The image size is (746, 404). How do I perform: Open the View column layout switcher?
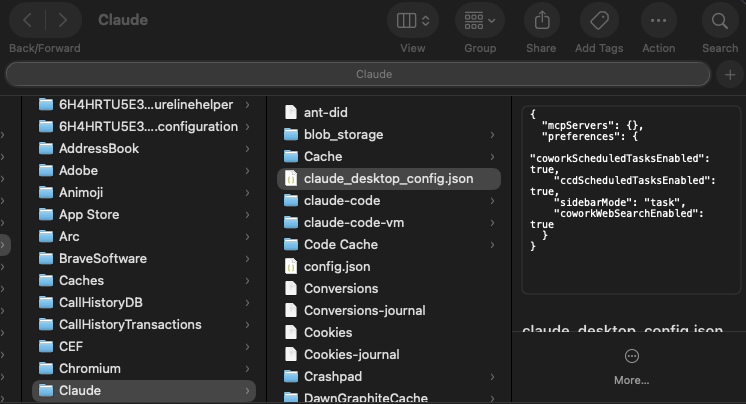click(x=412, y=20)
